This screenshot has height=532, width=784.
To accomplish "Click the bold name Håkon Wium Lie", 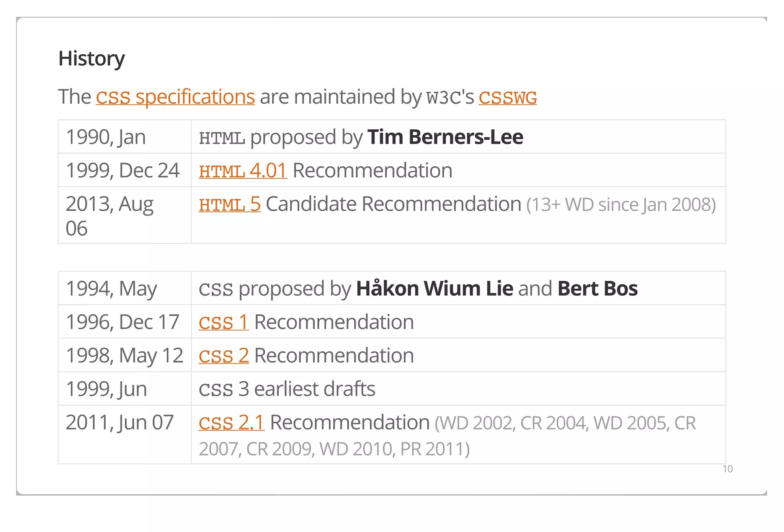I will click(x=434, y=288).
